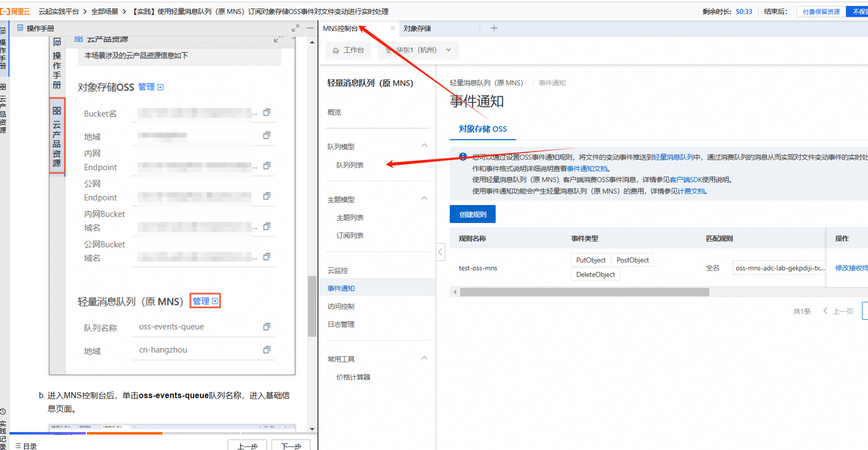Click the 规则名称 column header
868x450 pixels.
[x=472, y=238]
